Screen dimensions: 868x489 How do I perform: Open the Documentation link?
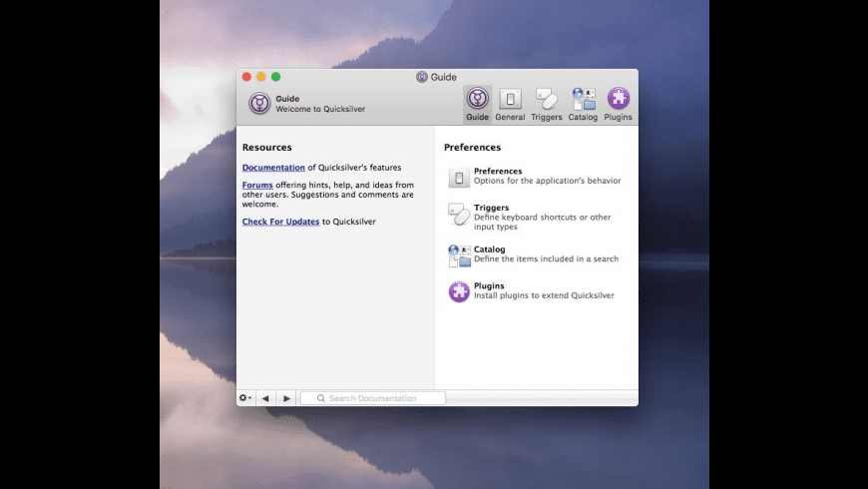(273, 168)
